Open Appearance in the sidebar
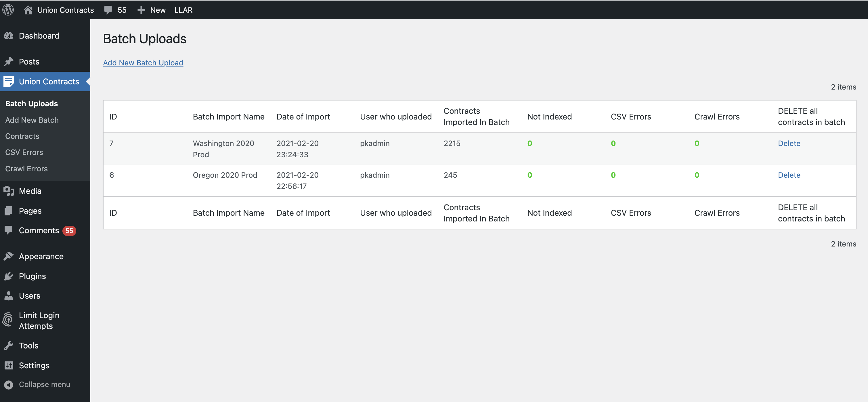 pos(41,256)
